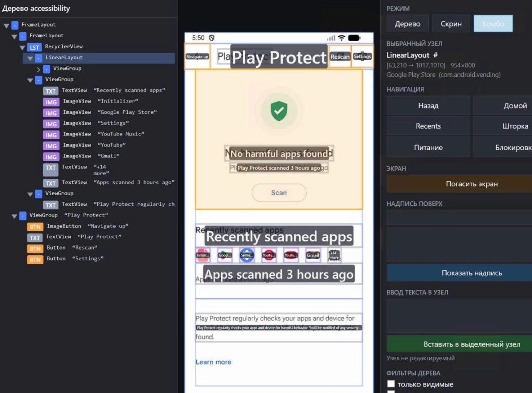Tap Rescan icon in phone header
The image size is (532, 393).
pos(340,56)
